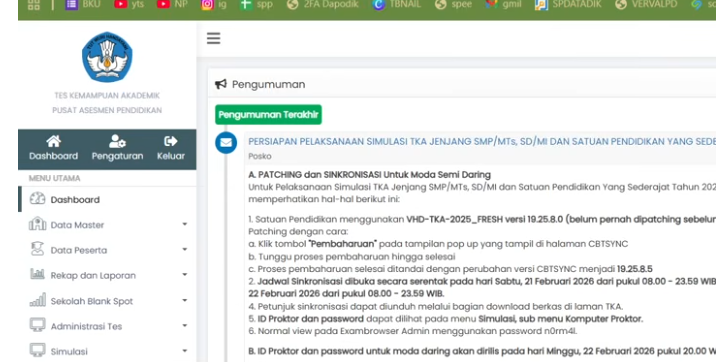Open the VERVALPD bookmark

pos(646,5)
